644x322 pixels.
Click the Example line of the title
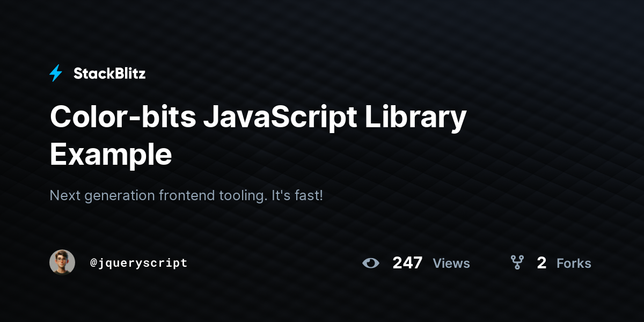110,155
